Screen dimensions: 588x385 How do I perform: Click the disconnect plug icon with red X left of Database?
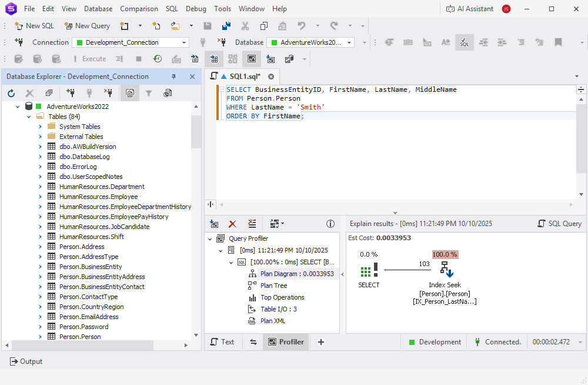pyautogui.click(x=222, y=42)
